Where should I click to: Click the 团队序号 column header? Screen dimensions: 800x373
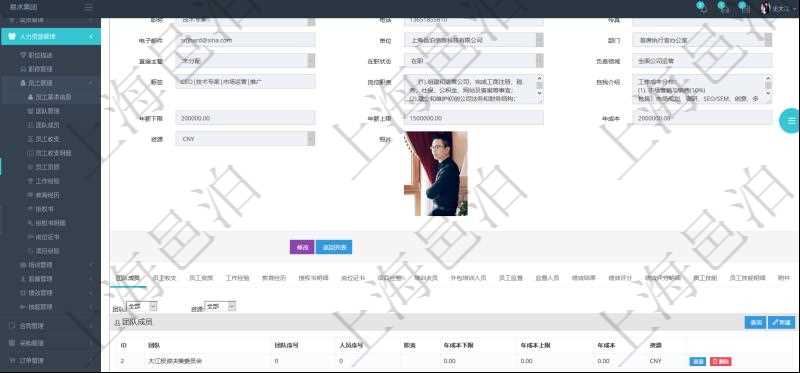click(287, 345)
